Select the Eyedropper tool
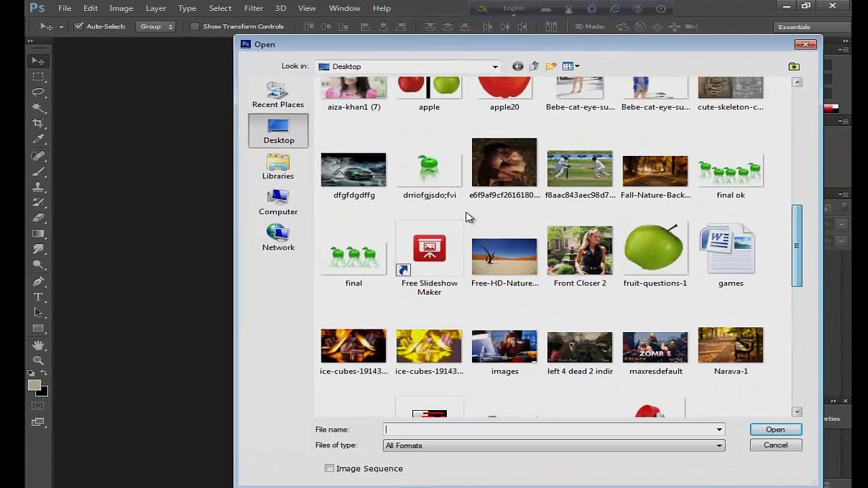This screenshot has height=488, width=868. pos(39,139)
